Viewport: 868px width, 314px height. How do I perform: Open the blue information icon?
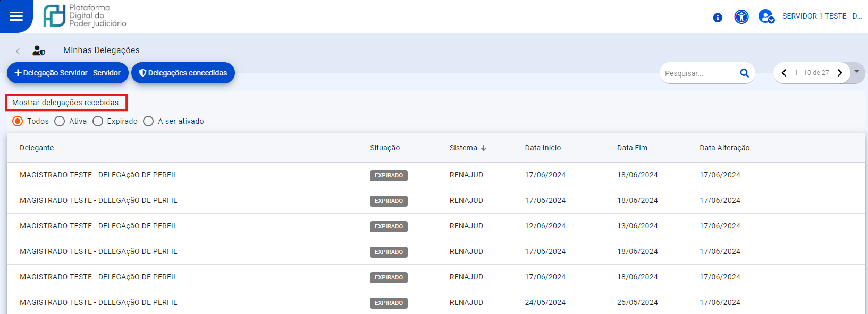point(718,18)
